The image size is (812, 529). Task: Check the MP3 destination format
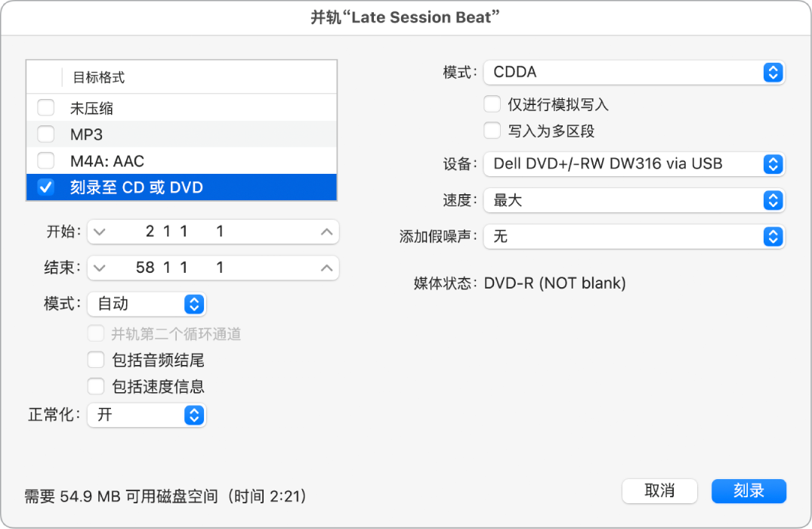pyautogui.click(x=46, y=135)
